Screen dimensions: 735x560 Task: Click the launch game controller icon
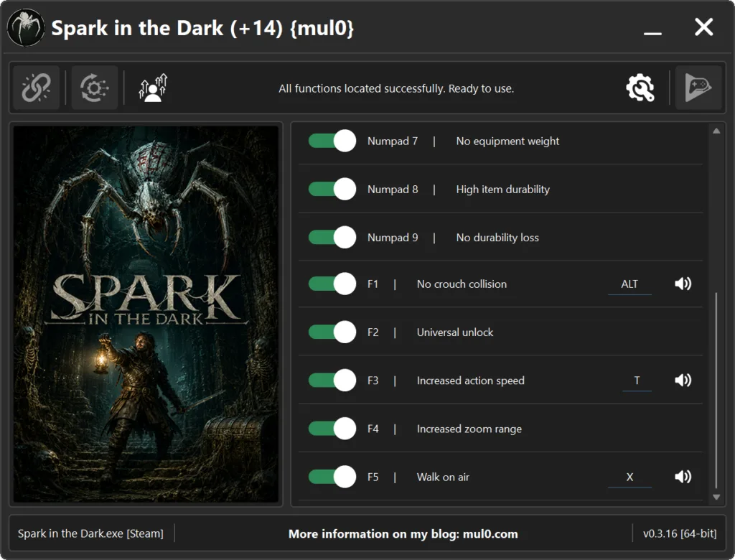click(x=698, y=88)
